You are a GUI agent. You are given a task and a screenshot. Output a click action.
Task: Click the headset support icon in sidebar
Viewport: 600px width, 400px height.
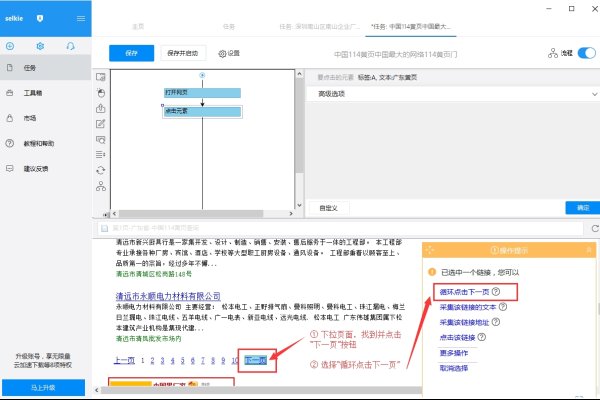tap(70, 46)
